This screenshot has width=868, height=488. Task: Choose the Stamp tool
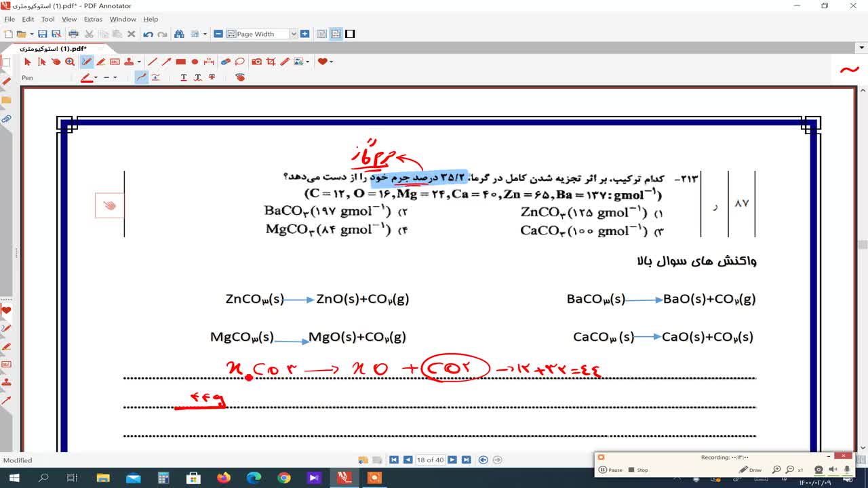pyautogui.click(x=129, y=62)
